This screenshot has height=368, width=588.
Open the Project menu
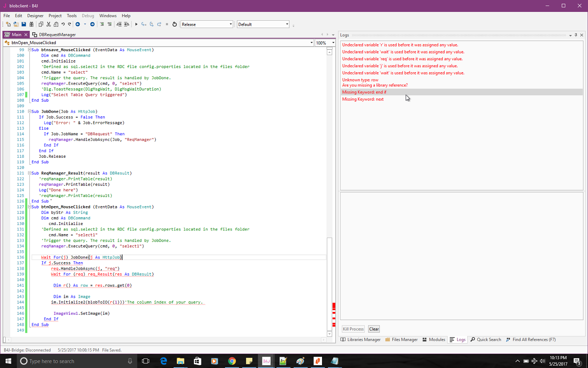point(55,16)
